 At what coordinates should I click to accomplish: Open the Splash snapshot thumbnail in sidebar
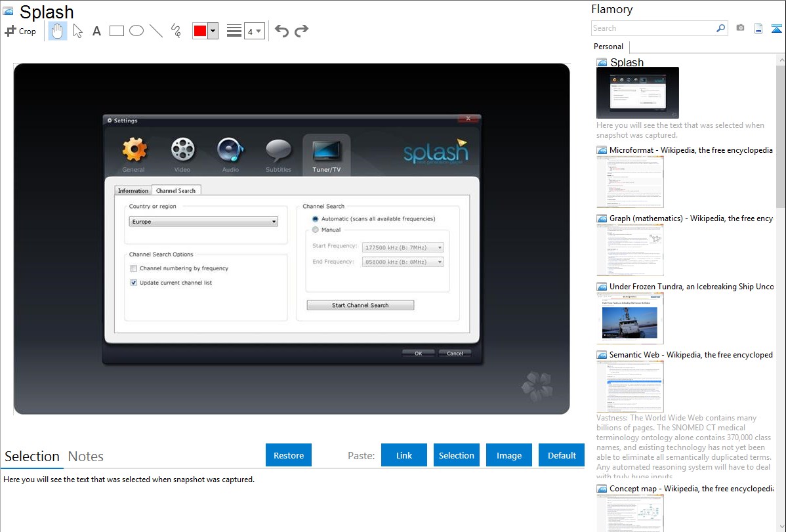(x=638, y=92)
